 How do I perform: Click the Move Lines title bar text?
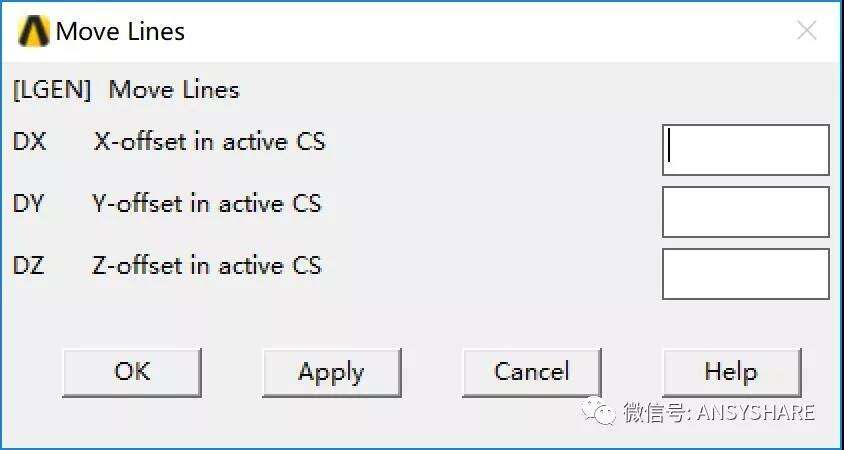coord(121,31)
